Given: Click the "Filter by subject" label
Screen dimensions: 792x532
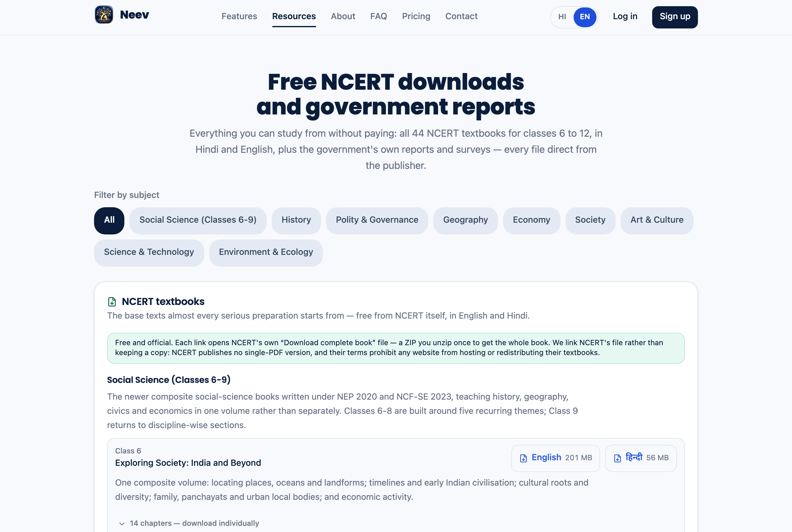Looking at the screenshot, I should click(x=127, y=195).
